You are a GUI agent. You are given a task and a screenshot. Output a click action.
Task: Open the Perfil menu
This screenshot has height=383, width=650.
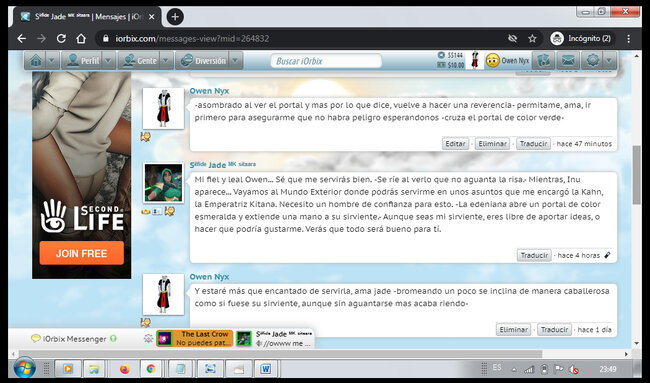83,61
